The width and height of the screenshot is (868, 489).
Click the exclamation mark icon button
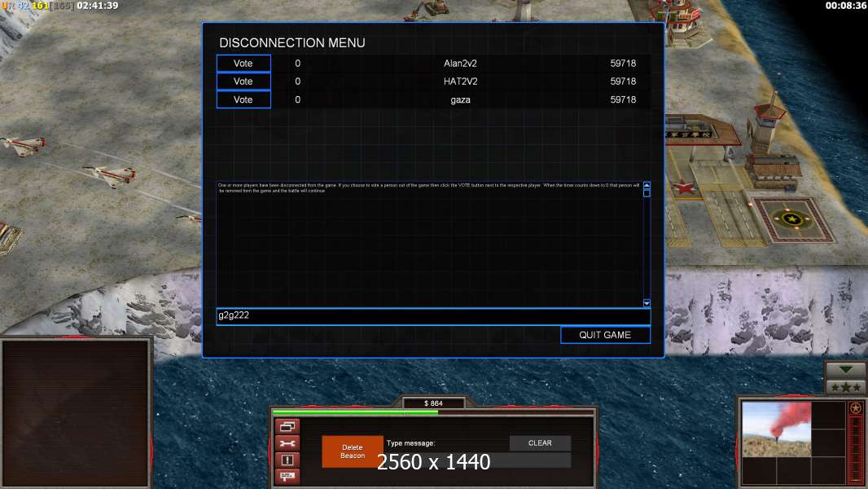pyautogui.click(x=287, y=460)
